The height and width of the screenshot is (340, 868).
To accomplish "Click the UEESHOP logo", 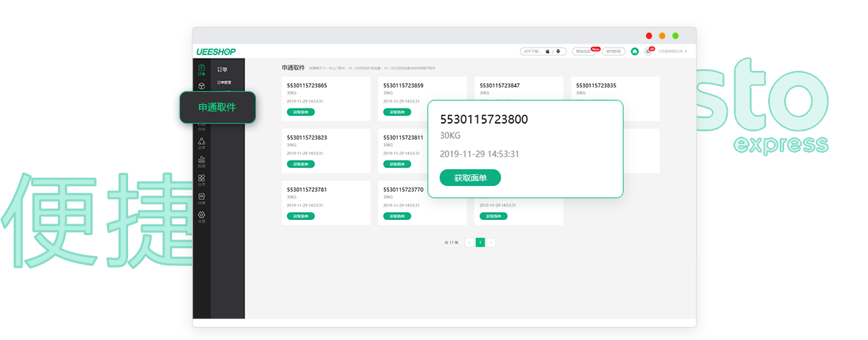I will [216, 51].
